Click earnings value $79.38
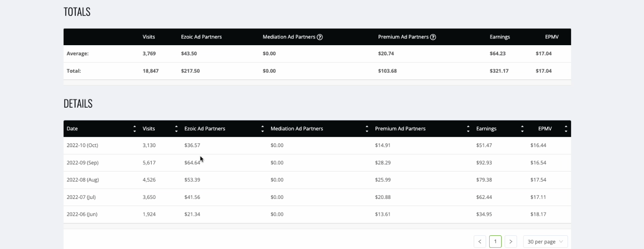Viewport: 644px width, 249px height. [484, 180]
